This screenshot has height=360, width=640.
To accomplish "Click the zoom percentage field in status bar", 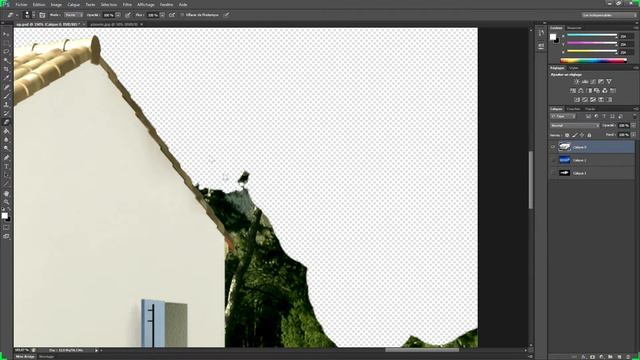I will (22, 350).
